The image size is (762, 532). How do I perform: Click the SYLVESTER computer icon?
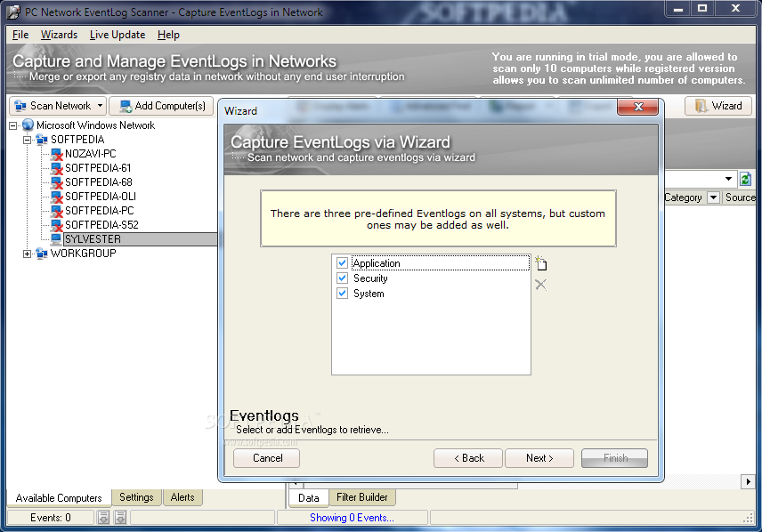tap(56, 239)
